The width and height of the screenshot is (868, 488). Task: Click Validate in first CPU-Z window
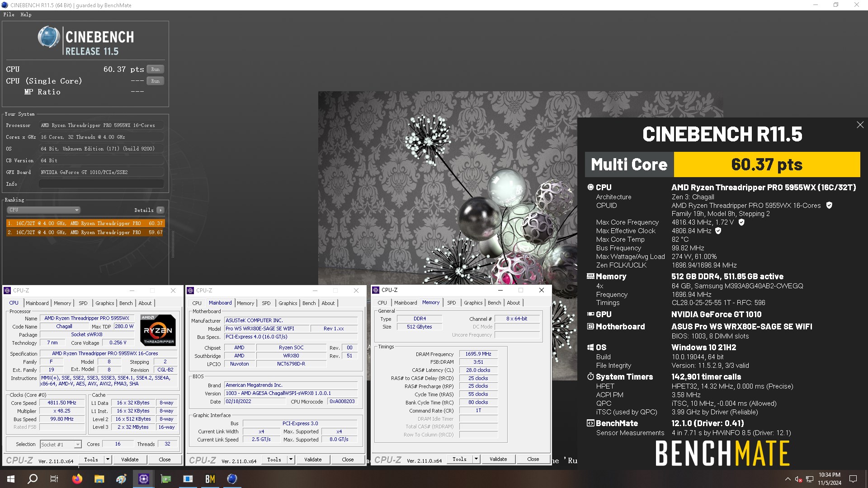(130, 460)
